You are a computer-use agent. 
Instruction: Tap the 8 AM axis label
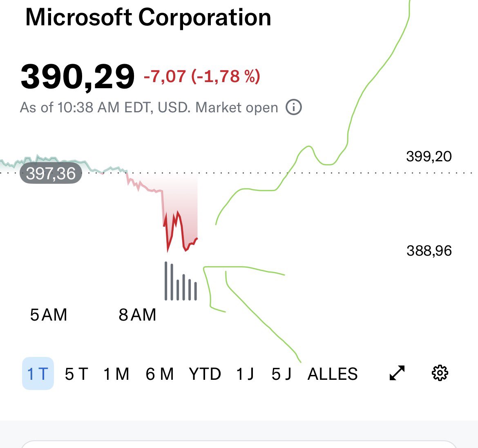tap(137, 314)
